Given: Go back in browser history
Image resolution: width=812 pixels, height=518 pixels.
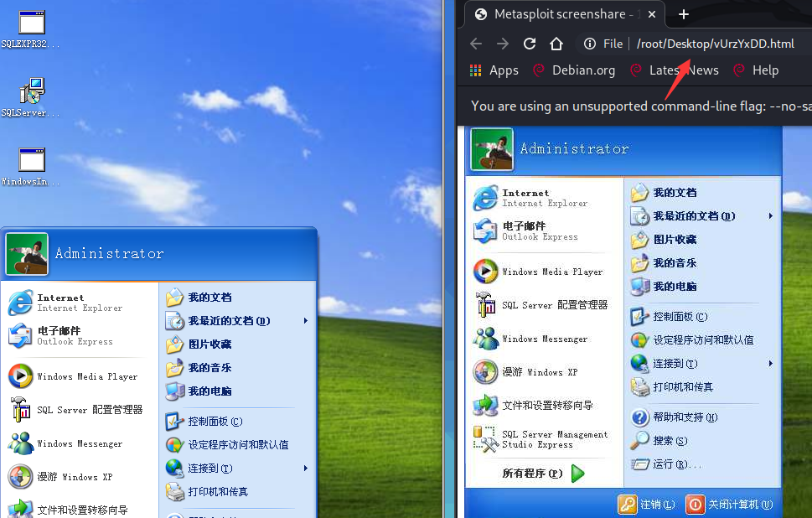Looking at the screenshot, I should 476,44.
